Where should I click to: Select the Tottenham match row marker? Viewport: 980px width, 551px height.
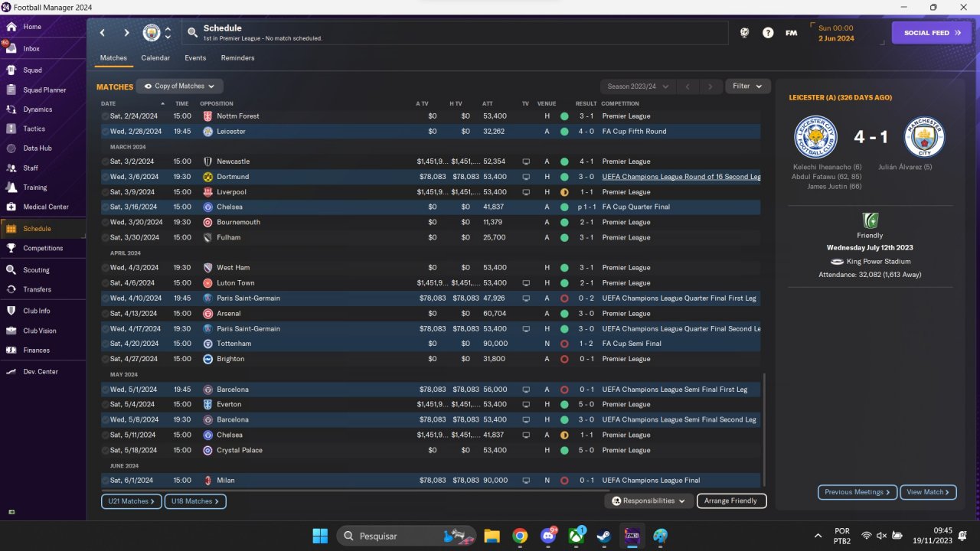(x=105, y=344)
